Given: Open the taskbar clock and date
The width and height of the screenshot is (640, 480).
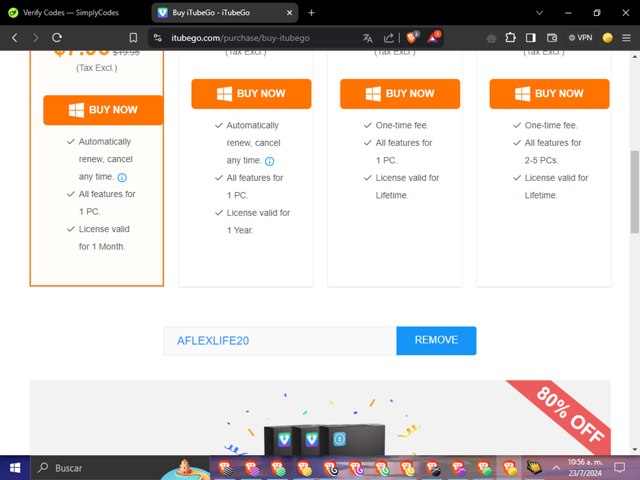Looking at the screenshot, I should pos(585,468).
